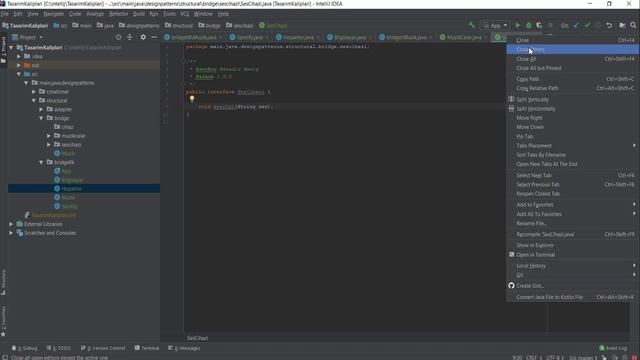
Task: Click Git master branch in status bar
Action: click(583, 358)
